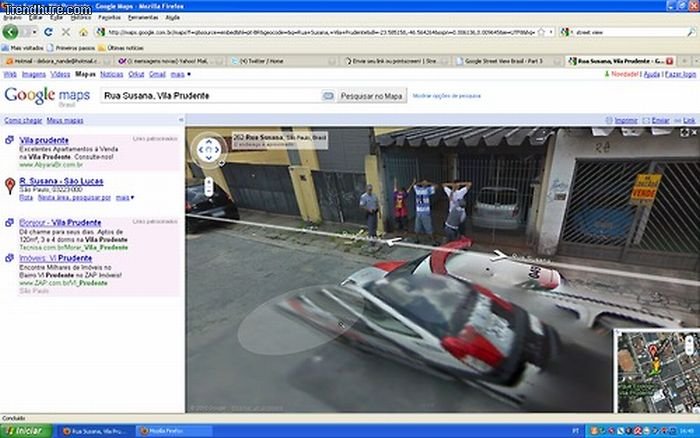Click the red map marker for R. Susana

tap(9, 181)
